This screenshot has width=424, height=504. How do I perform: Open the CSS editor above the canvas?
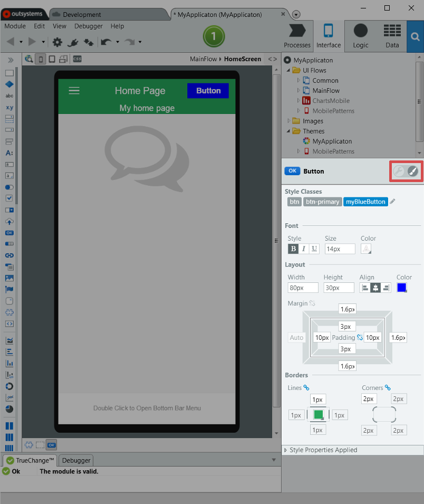tap(76, 59)
